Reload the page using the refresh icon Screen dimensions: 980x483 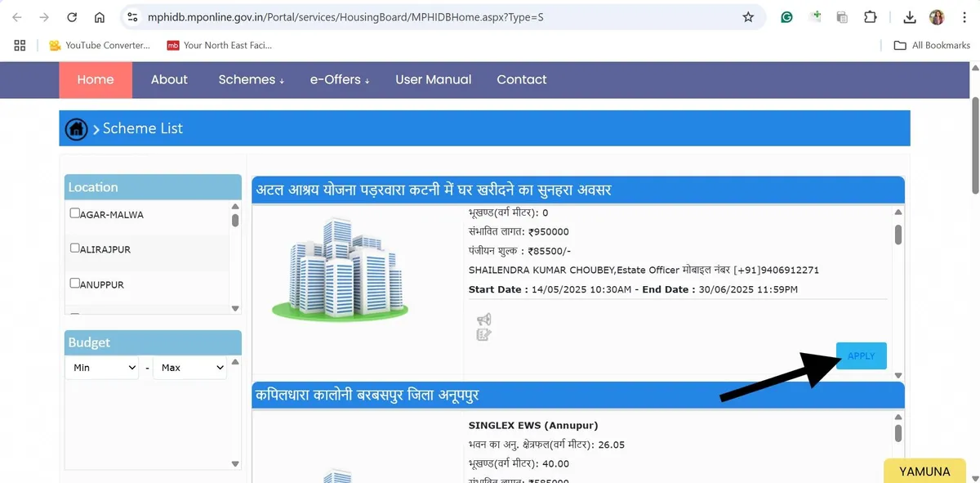pos(72,17)
